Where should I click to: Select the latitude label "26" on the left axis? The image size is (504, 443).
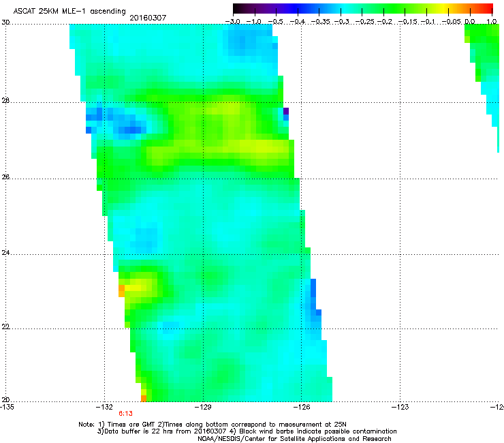click(5, 177)
